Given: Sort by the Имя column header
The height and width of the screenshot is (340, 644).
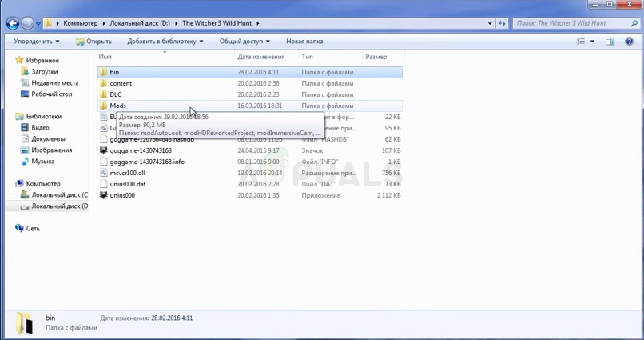Looking at the screenshot, I should (105, 57).
